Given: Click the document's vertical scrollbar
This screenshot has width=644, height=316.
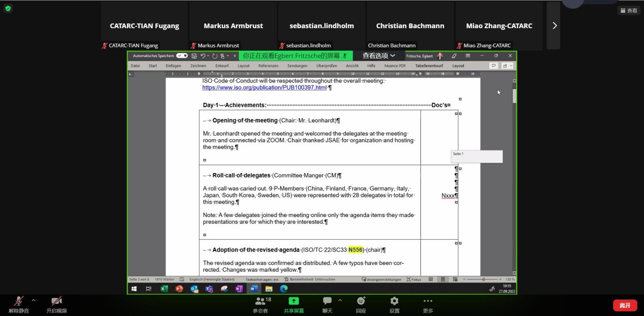Looking at the screenshot, I should point(514,97).
